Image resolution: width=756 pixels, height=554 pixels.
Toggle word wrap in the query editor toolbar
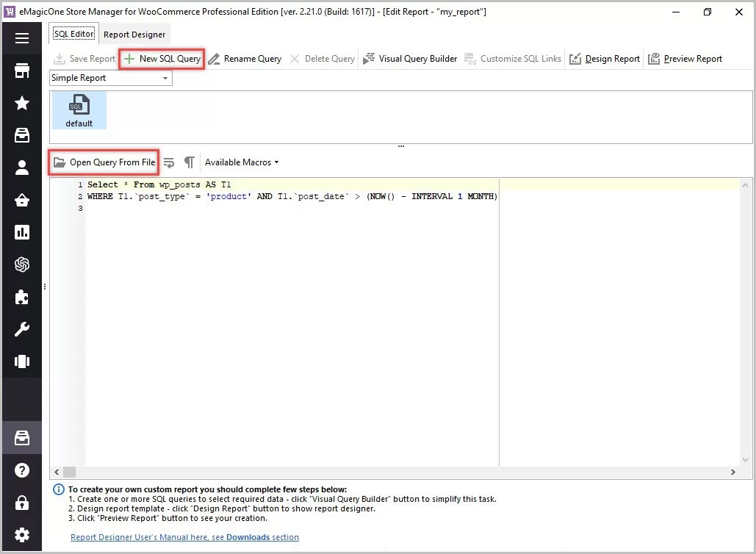click(x=169, y=162)
